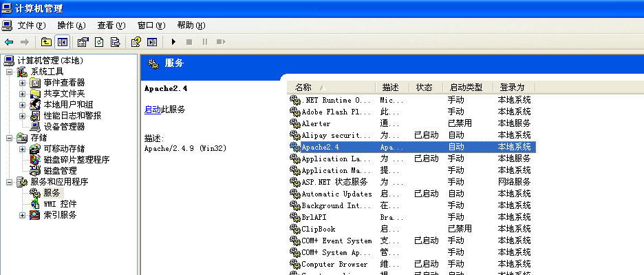Select the Adobe Flash Pl... service
644x275 pixels.
click(412, 112)
